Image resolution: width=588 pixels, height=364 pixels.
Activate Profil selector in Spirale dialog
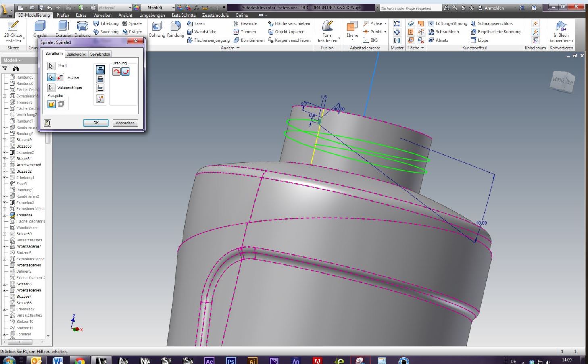point(51,66)
